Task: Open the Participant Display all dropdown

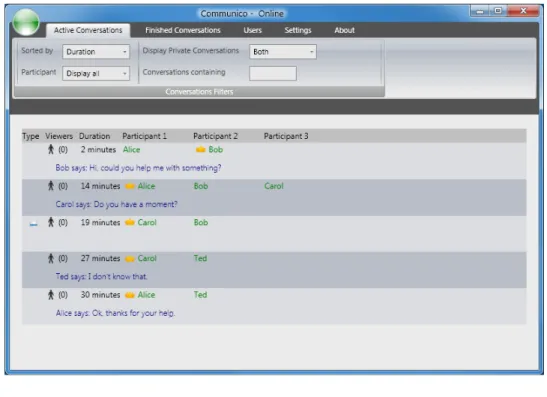Action: point(96,73)
